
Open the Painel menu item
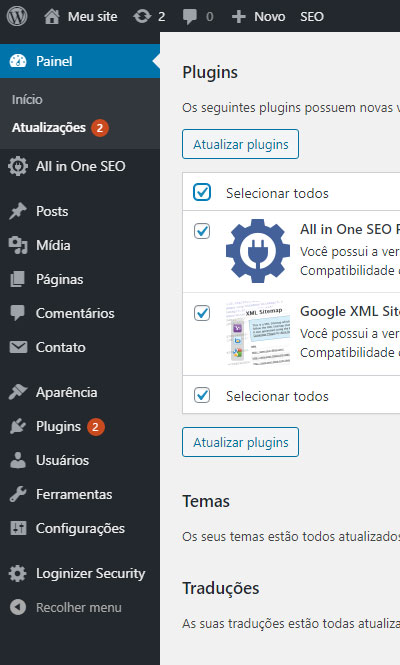pyautogui.click(x=80, y=61)
